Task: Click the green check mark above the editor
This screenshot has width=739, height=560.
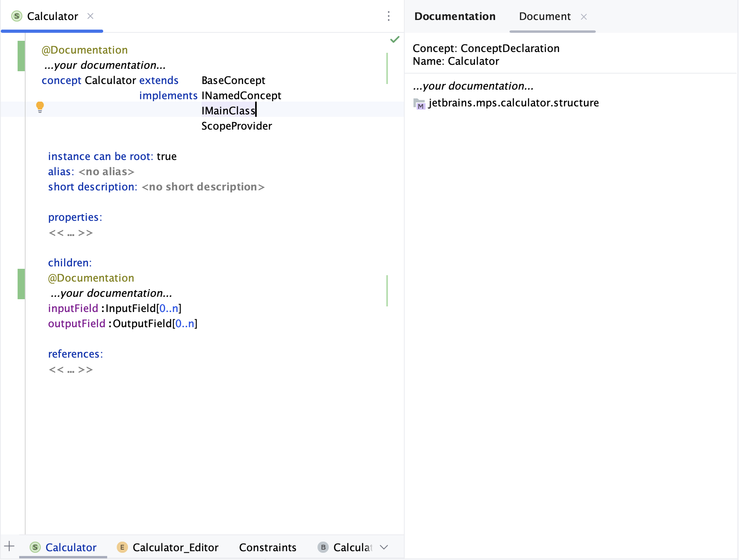Action: point(395,39)
